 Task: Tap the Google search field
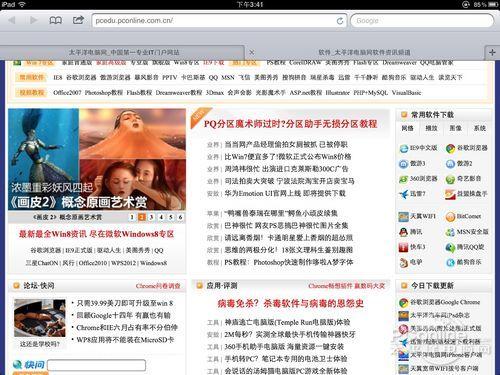pyautogui.click(x=422, y=21)
